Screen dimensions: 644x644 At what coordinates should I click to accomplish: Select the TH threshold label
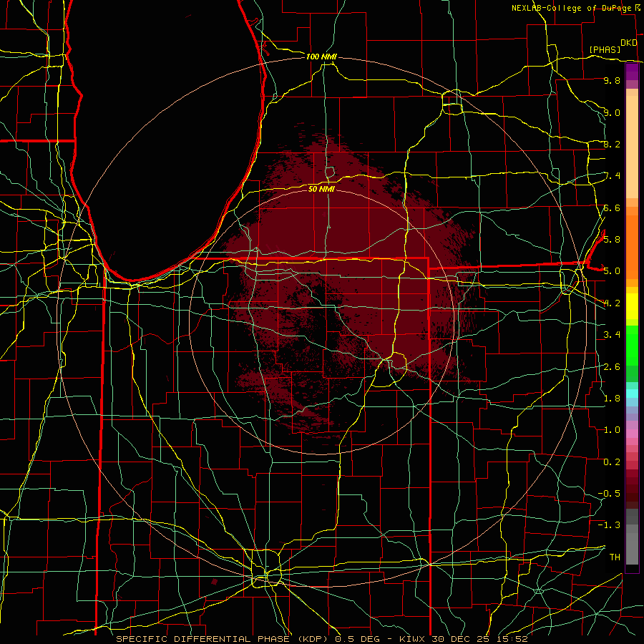(615, 557)
